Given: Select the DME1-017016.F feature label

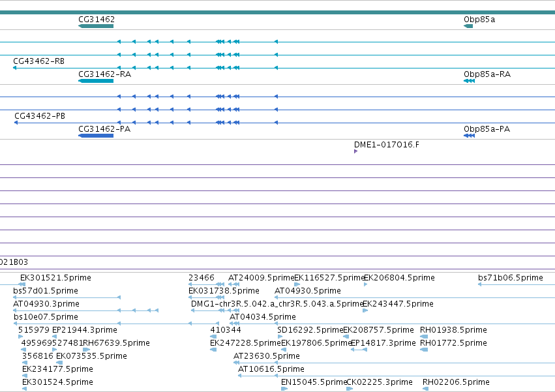Looking at the screenshot, I should pyautogui.click(x=387, y=145).
